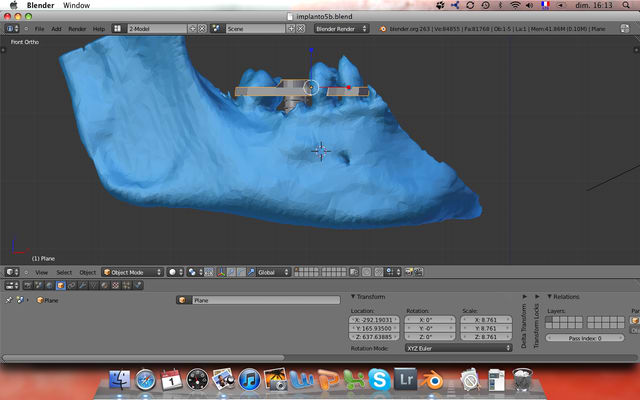Open the Select menu in 3D view header

(x=64, y=272)
